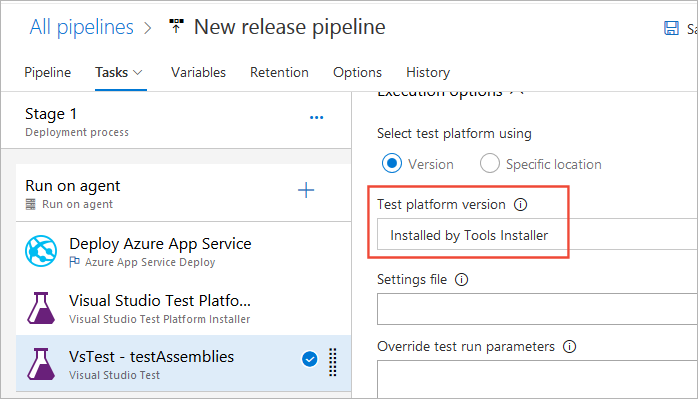Add a task with the plus icon
This screenshot has width=698, height=399.
click(x=306, y=190)
